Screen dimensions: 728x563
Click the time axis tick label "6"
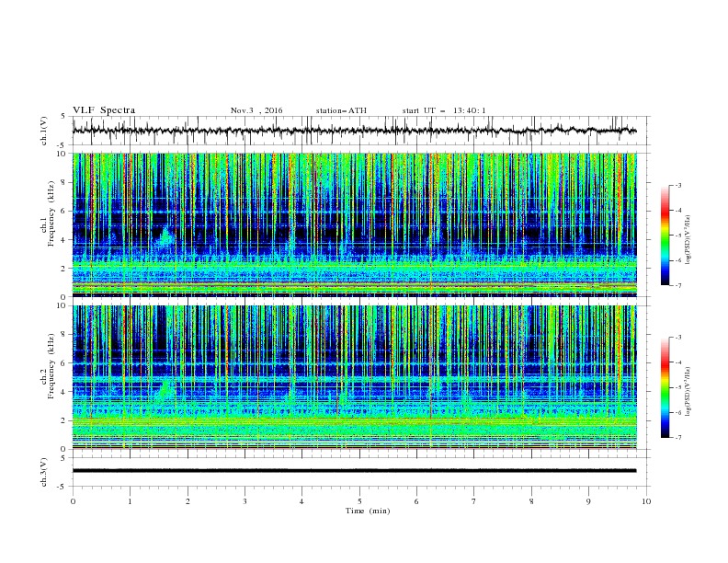pos(416,501)
